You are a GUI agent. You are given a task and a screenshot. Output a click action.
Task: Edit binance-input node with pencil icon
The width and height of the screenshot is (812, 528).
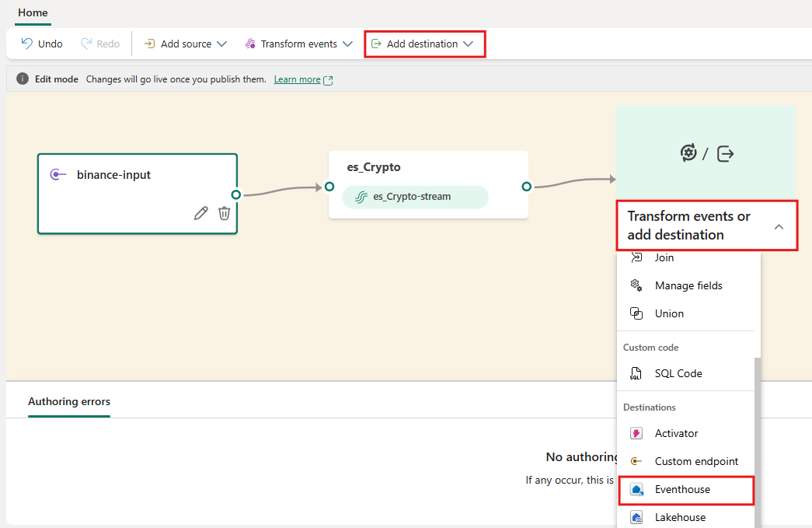(201, 213)
